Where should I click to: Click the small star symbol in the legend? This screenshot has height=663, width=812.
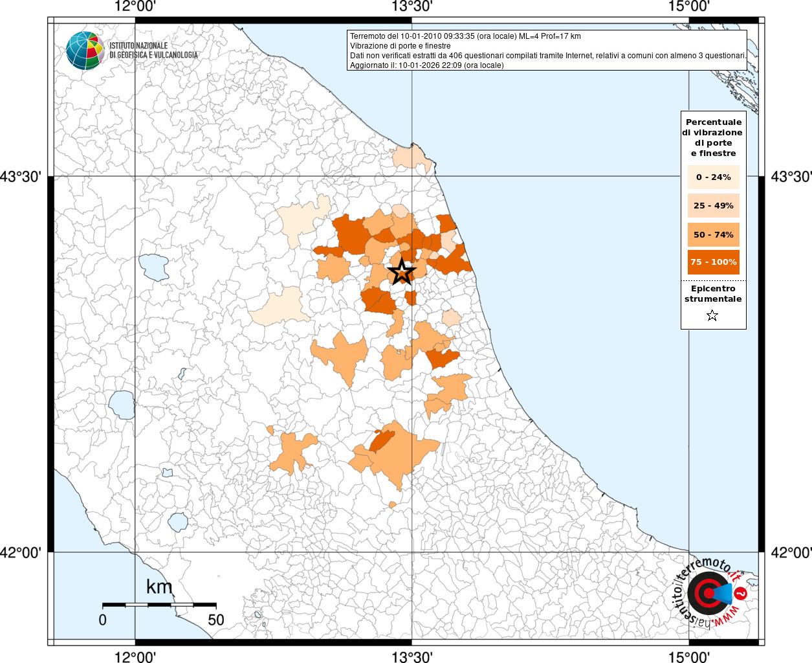(x=712, y=316)
